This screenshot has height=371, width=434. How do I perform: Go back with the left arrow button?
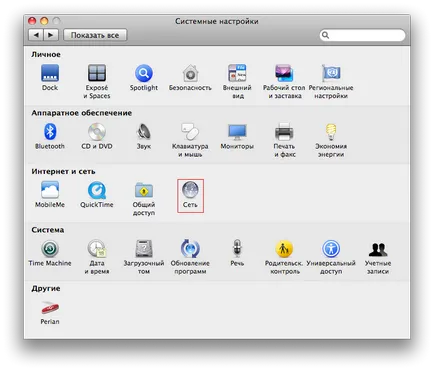click(x=36, y=35)
